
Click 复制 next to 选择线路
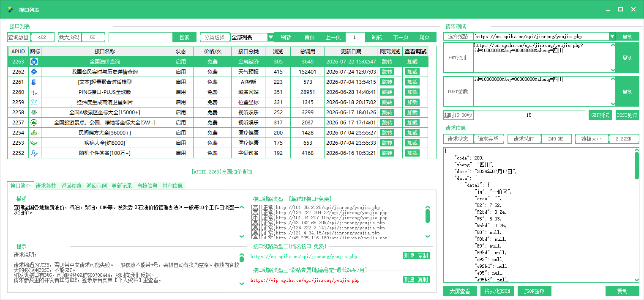(x=628, y=36)
